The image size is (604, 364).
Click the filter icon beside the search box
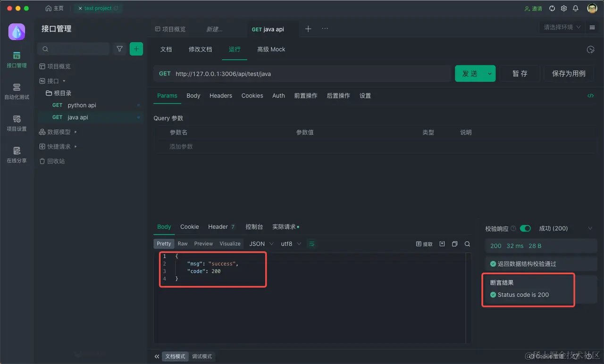coord(120,49)
